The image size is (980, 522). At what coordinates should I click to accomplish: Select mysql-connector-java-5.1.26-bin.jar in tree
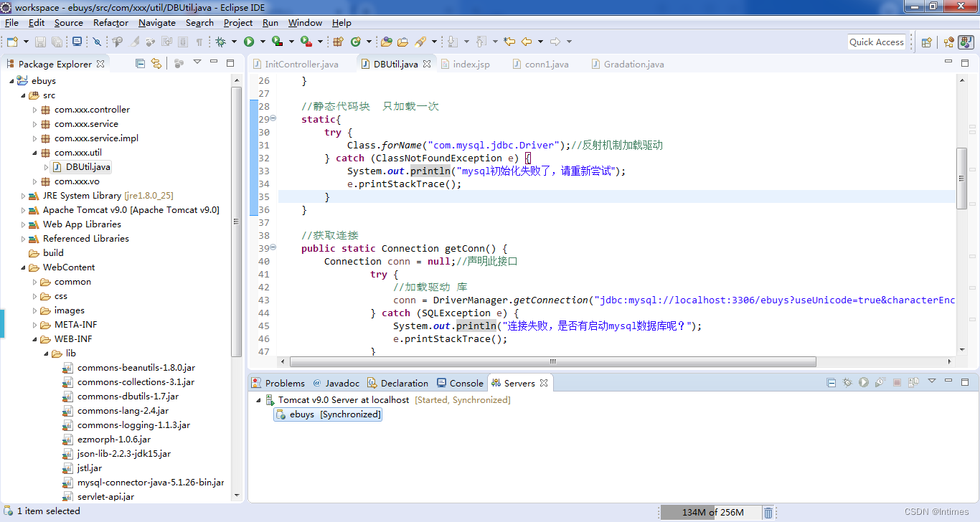(151, 483)
